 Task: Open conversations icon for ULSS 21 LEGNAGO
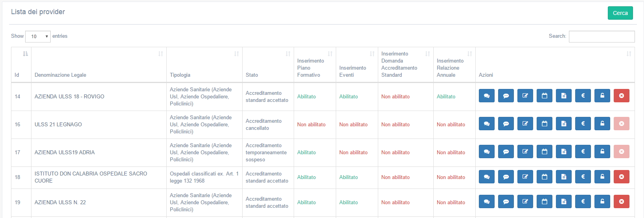coord(486,124)
